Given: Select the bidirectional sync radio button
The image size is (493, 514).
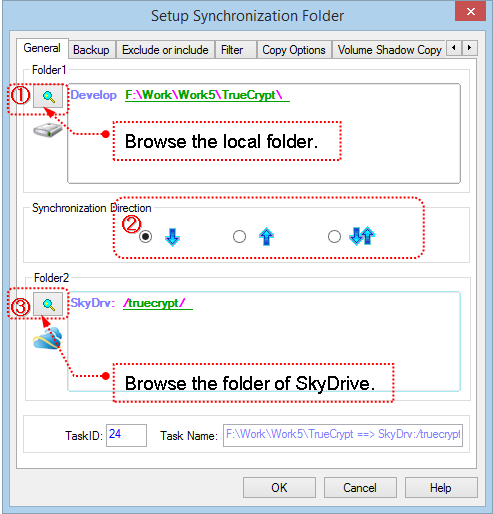Looking at the screenshot, I should click(334, 237).
